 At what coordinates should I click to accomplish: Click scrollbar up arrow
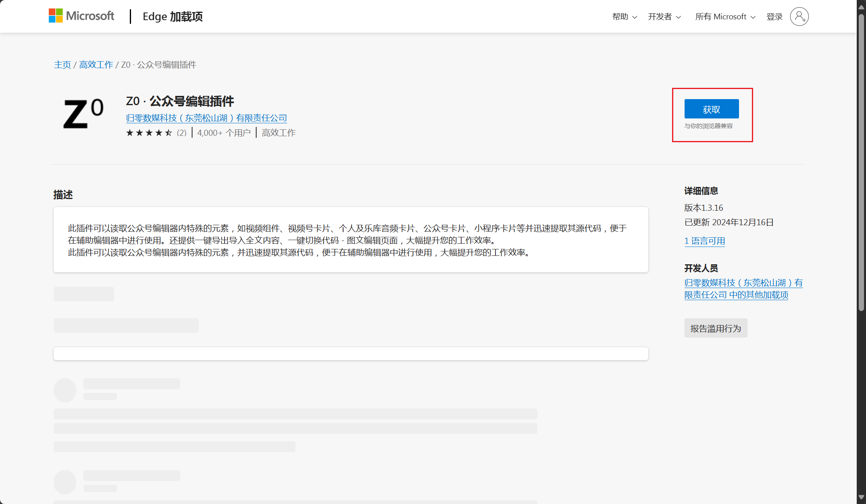[x=861, y=6]
